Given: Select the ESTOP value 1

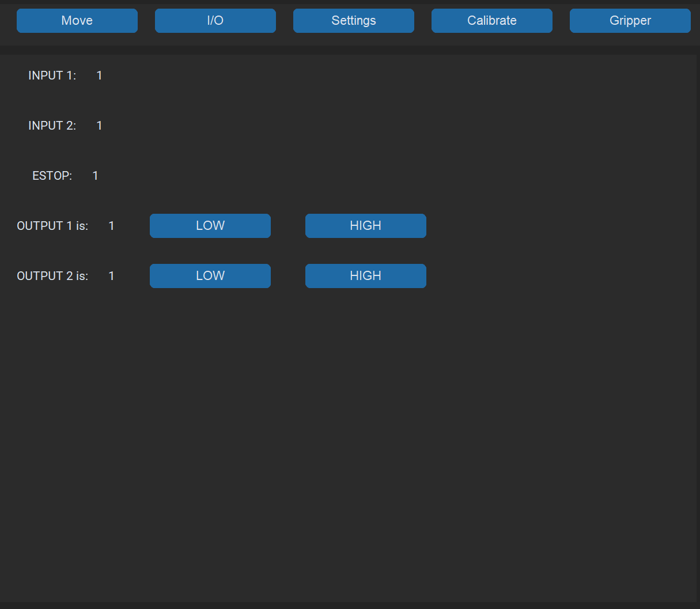Looking at the screenshot, I should pos(96,176).
